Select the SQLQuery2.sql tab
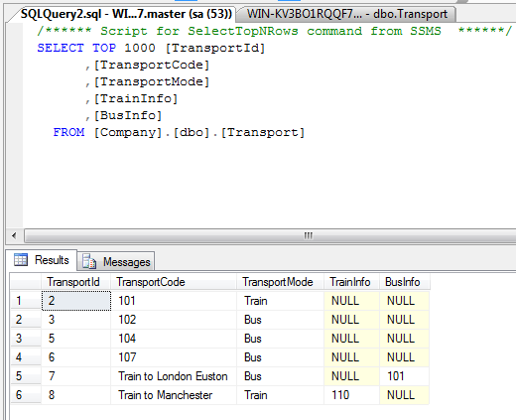The height and width of the screenshot is (420, 516). click(126, 14)
